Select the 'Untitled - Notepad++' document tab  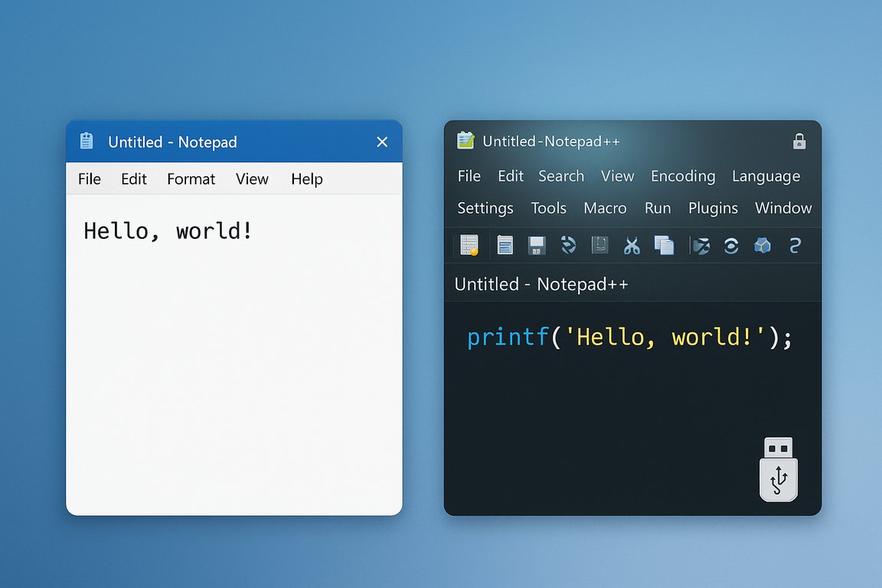coord(541,284)
